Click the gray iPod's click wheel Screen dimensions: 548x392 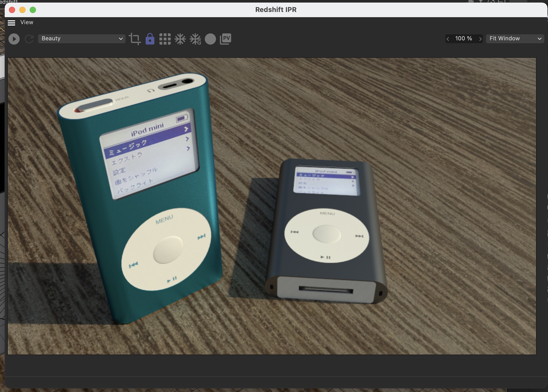(327, 235)
